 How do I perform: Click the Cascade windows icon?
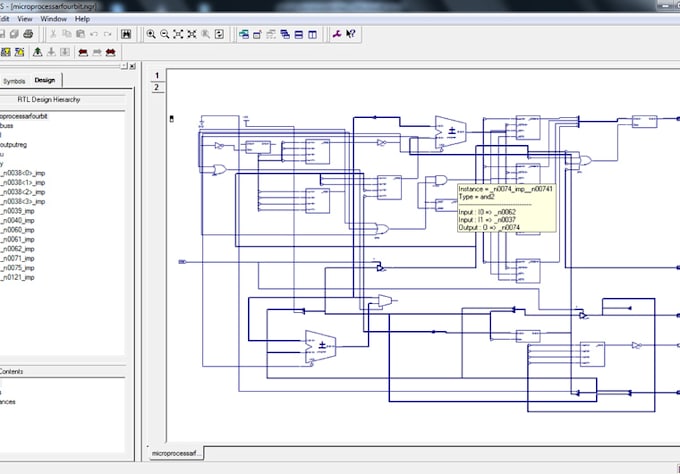(285, 34)
